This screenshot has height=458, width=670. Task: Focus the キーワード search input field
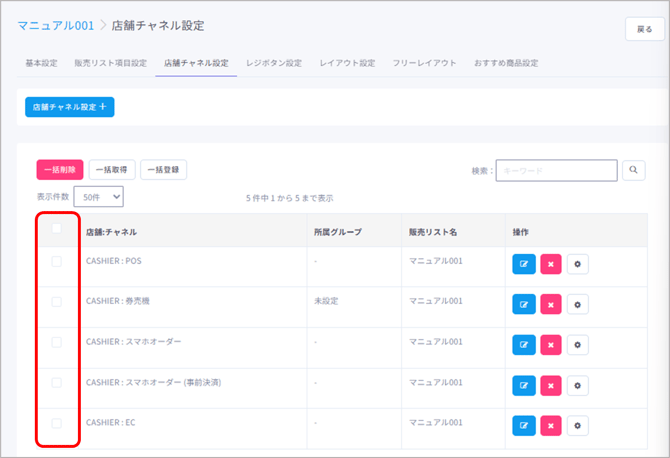point(556,171)
